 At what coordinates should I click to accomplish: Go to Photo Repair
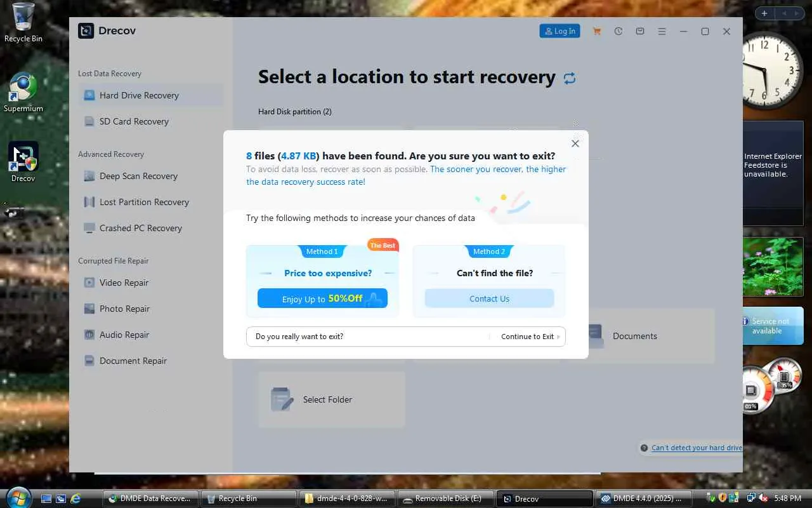[x=151, y=309]
